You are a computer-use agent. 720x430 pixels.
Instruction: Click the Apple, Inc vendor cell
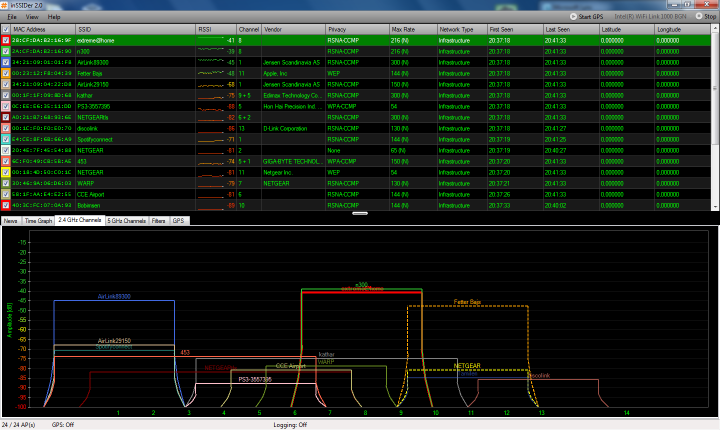tap(293, 74)
